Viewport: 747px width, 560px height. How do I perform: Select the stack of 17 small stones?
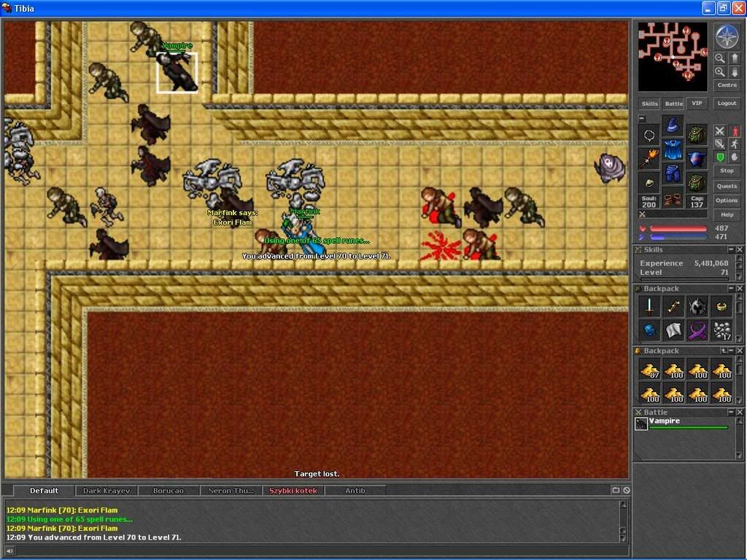[x=721, y=330]
